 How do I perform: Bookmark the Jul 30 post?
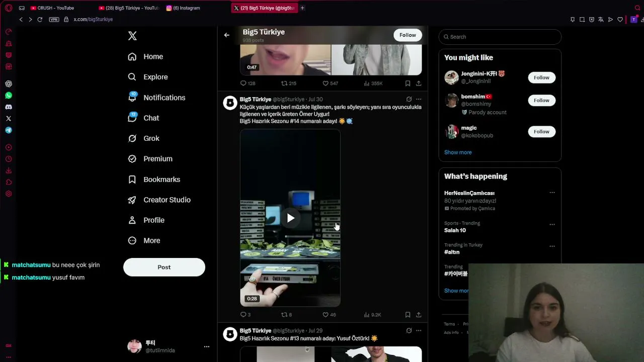[408, 315]
